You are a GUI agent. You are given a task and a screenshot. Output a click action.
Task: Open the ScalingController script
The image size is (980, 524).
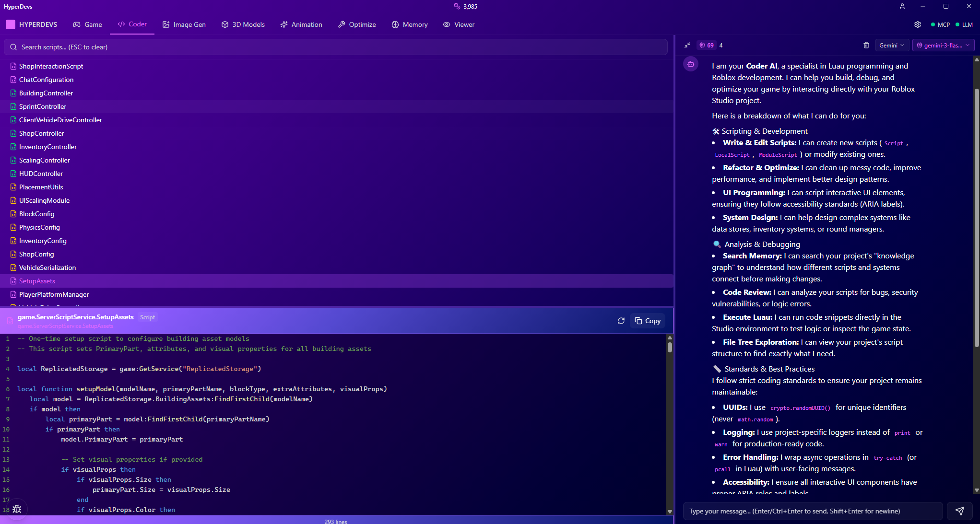[x=336, y=160]
